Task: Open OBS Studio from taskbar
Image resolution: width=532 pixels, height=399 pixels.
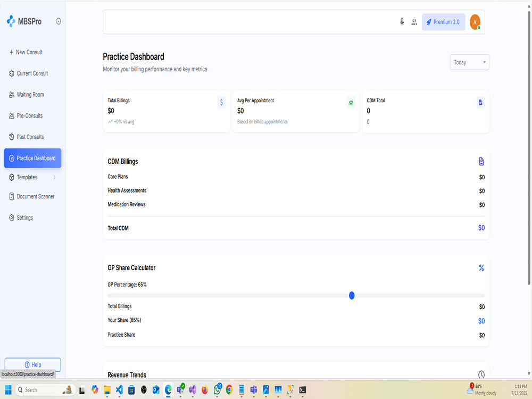Action: point(144,390)
